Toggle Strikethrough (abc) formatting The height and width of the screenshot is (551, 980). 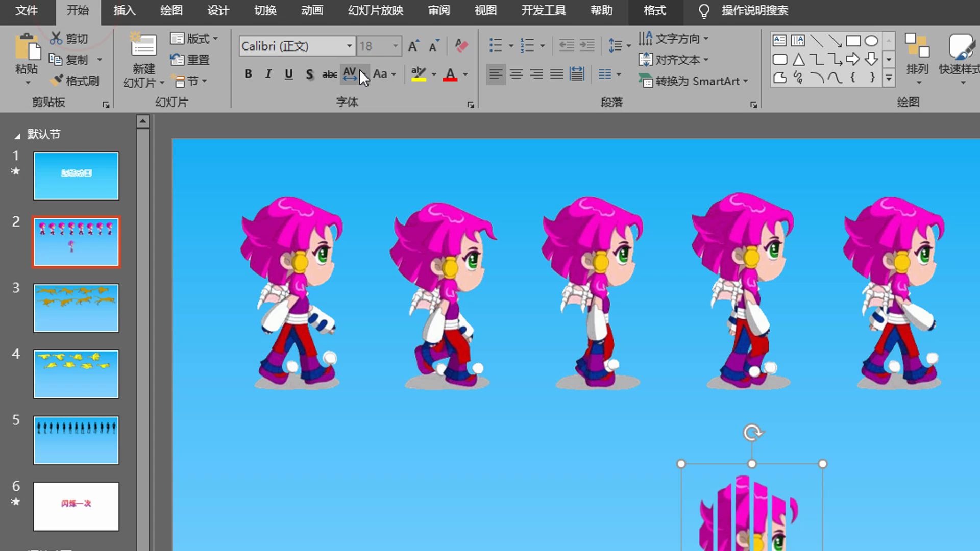(330, 74)
